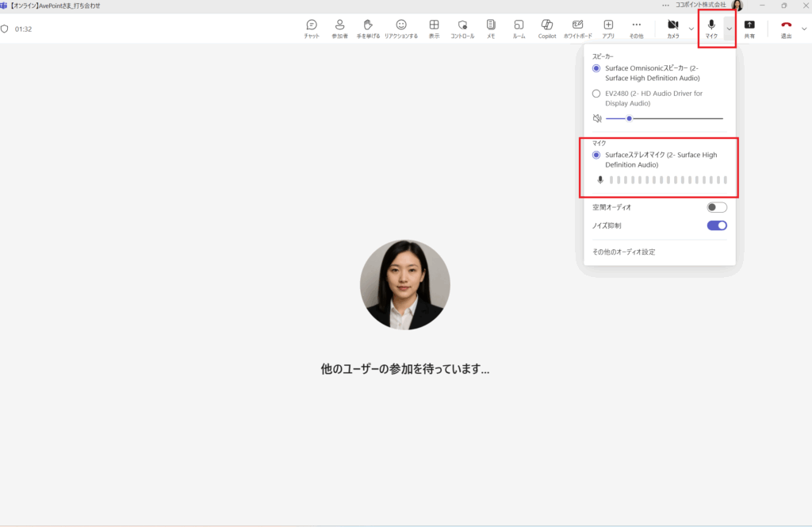Expand the カメラ options chevron

coord(691,29)
